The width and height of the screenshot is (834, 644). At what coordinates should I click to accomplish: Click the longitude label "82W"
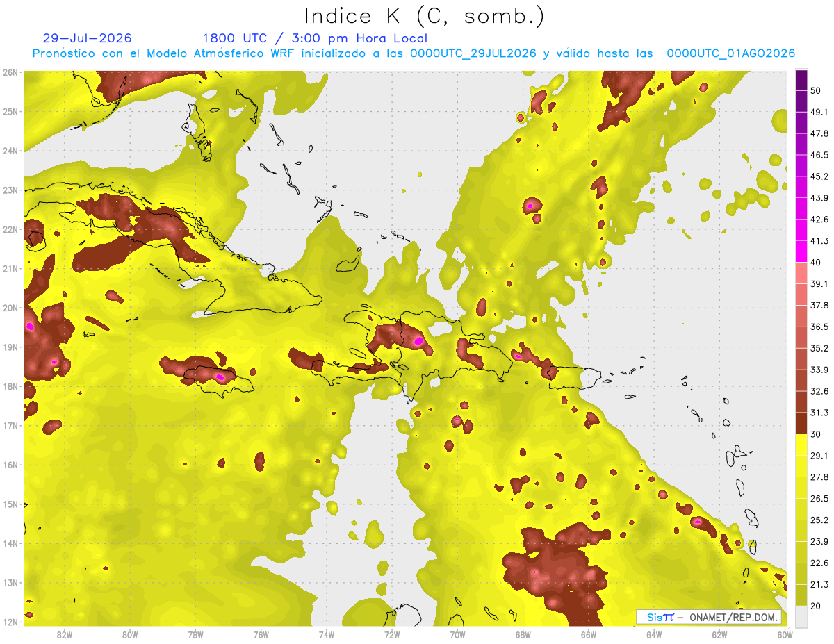[64, 634]
